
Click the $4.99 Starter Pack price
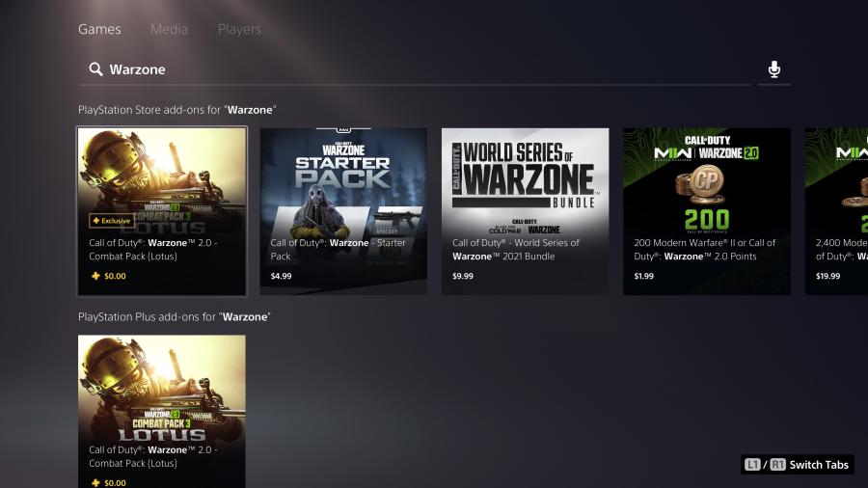pos(282,276)
